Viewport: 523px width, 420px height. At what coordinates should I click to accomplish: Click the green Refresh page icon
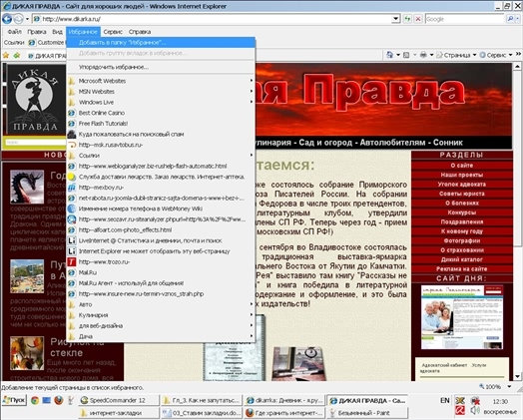pos(407,19)
